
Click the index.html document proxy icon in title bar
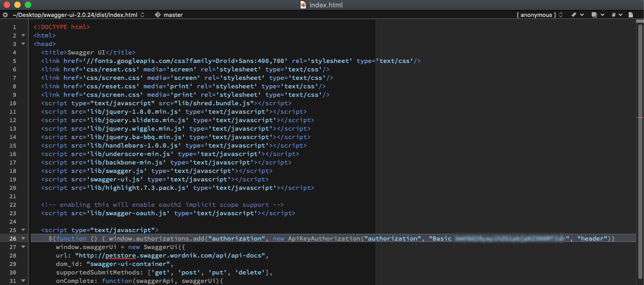click(x=303, y=4)
